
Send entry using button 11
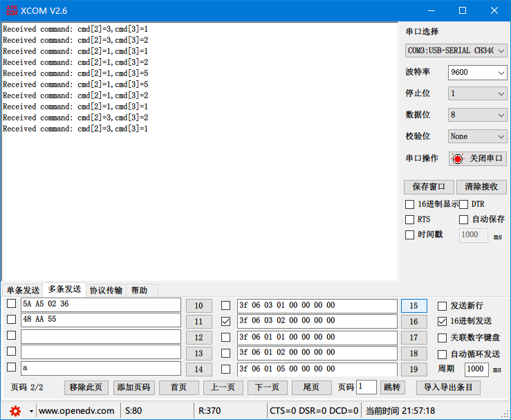pos(198,322)
